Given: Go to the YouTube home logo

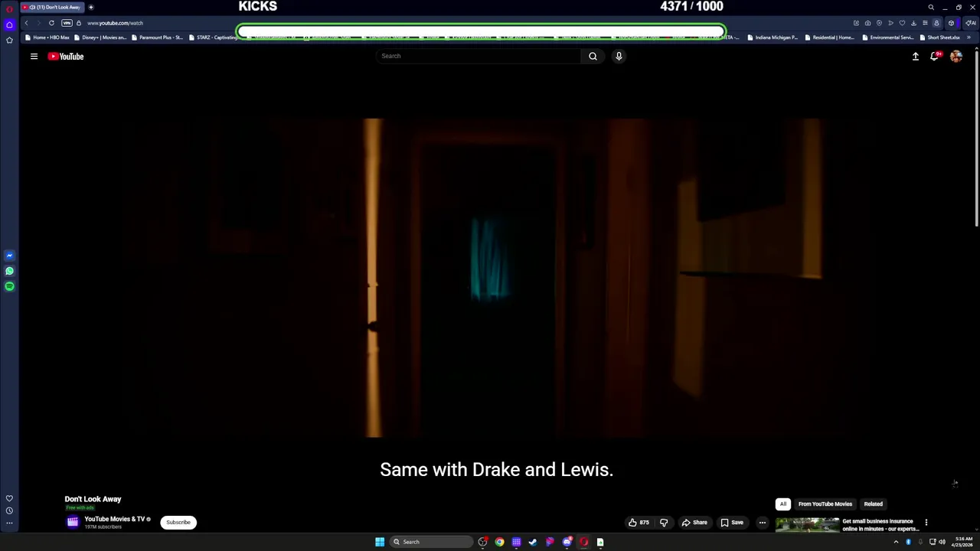Looking at the screenshot, I should pyautogui.click(x=66, y=56).
